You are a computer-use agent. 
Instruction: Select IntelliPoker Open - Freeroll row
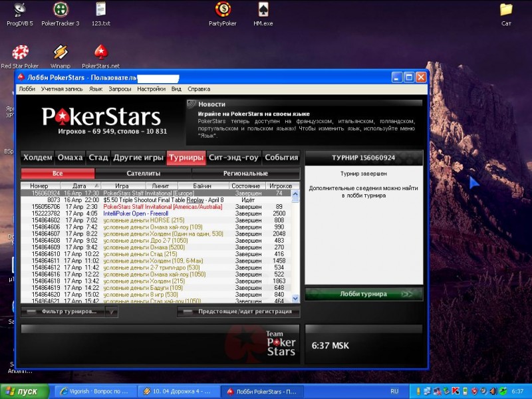tap(156, 213)
